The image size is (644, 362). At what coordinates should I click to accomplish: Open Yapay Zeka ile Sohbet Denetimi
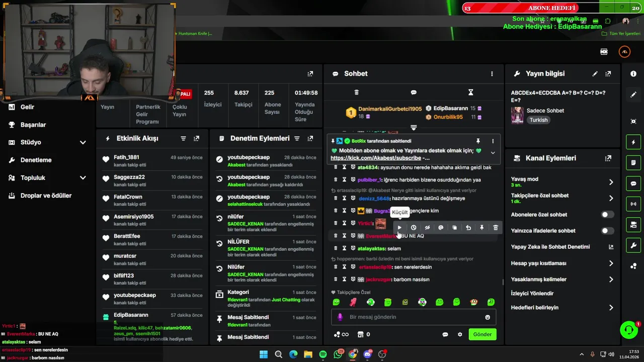[562, 247]
